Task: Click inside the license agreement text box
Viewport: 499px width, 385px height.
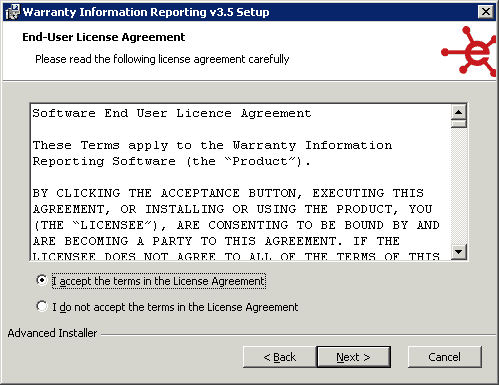Action: pyautogui.click(x=241, y=182)
